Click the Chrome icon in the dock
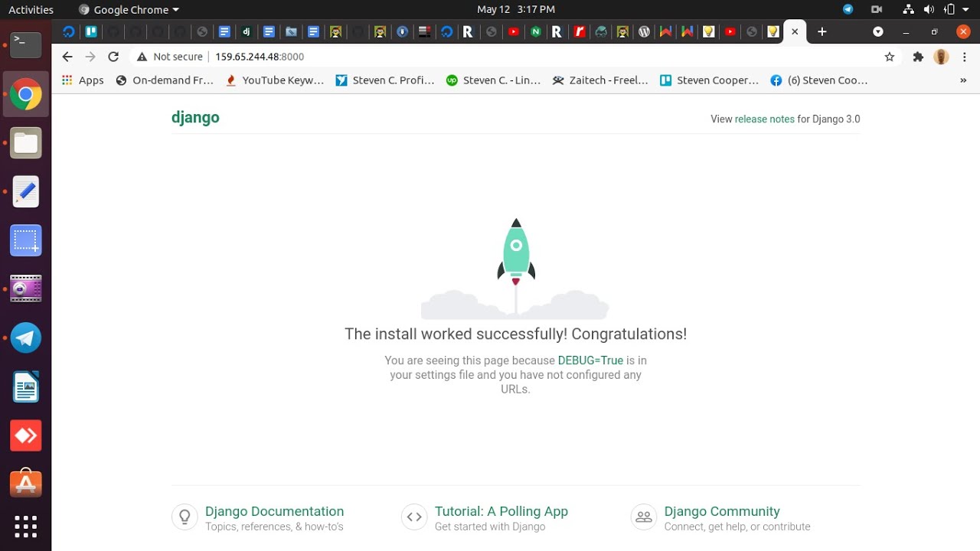Viewport: 980px width, 551px height. 25,94
